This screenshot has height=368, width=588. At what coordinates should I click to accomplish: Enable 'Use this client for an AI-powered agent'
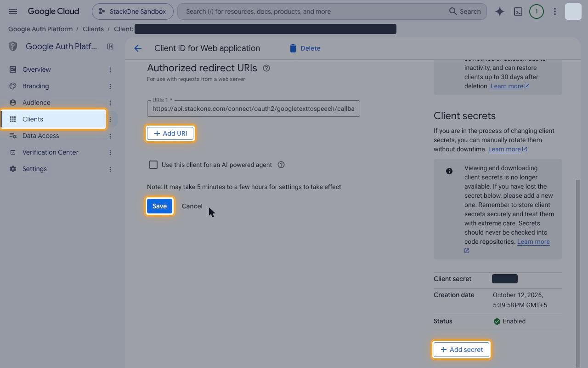click(153, 165)
